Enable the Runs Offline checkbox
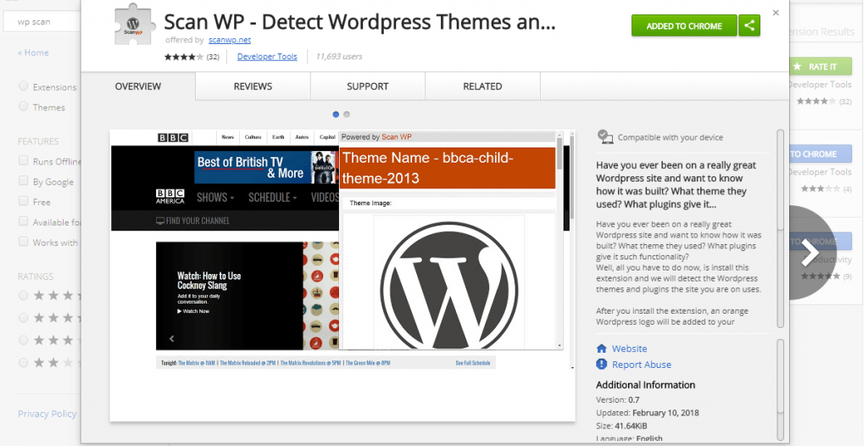This screenshot has height=446, width=868. point(23,160)
